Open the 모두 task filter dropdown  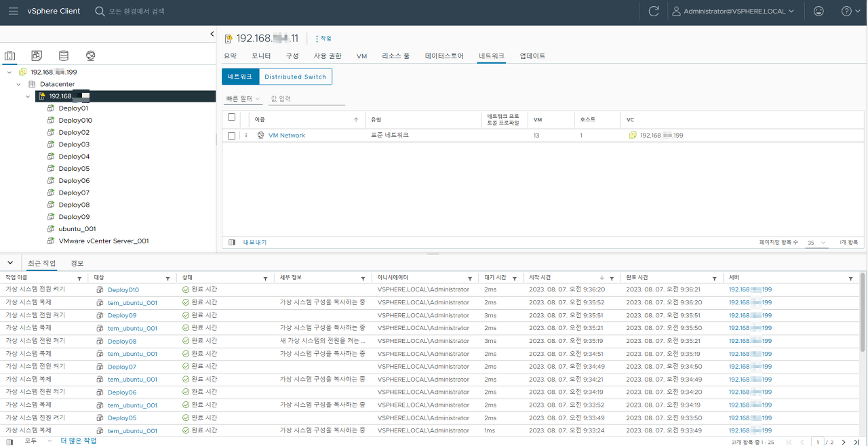click(x=38, y=441)
